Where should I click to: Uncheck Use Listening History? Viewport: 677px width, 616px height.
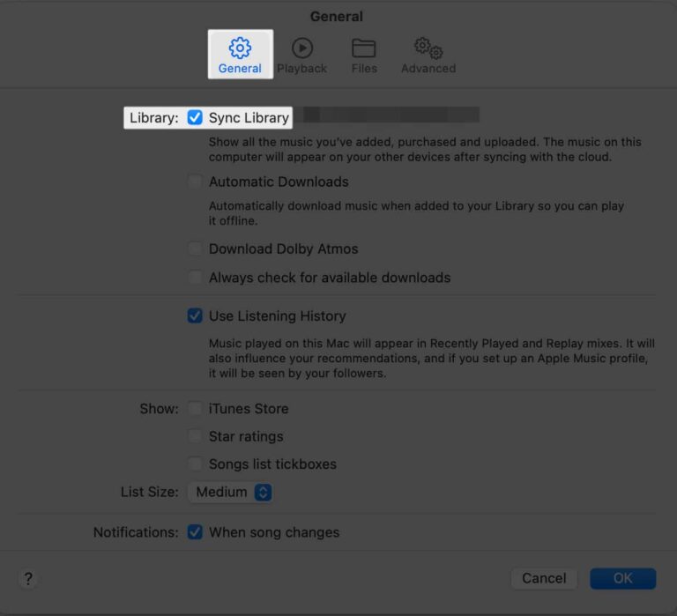coord(195,315)
